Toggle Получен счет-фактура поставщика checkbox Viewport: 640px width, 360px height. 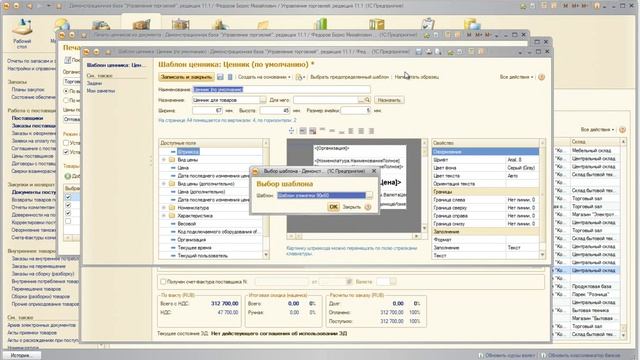coord(163,282)
